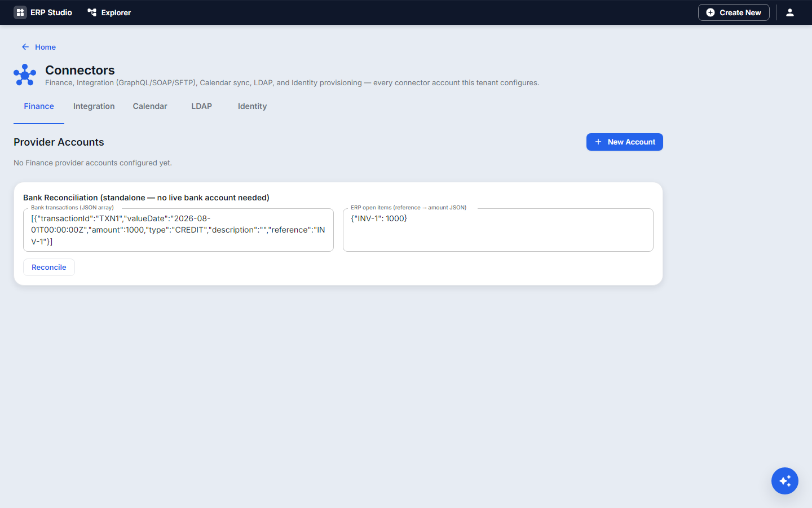Click the 'No Finance provider accounts configured yet.' text
The height and width of the screenshot is (508, 812).
[92, 163]
